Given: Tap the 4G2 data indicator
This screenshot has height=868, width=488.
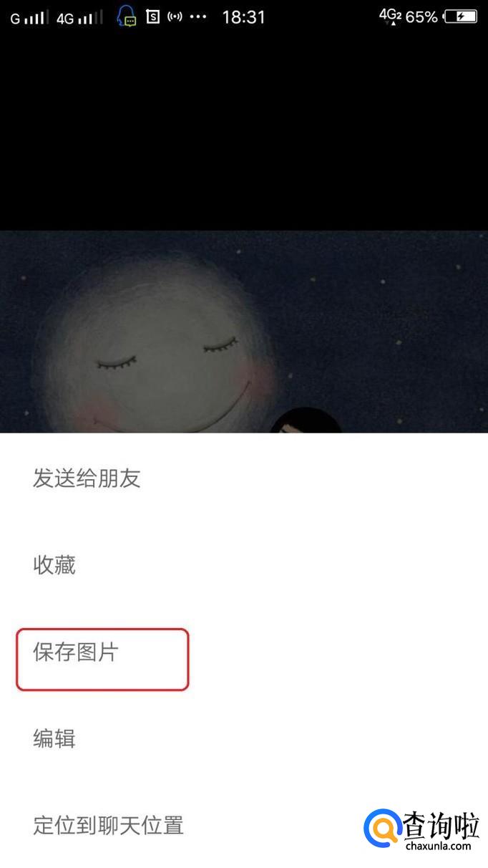Looking at the screenshot, I should click(390, 16).
